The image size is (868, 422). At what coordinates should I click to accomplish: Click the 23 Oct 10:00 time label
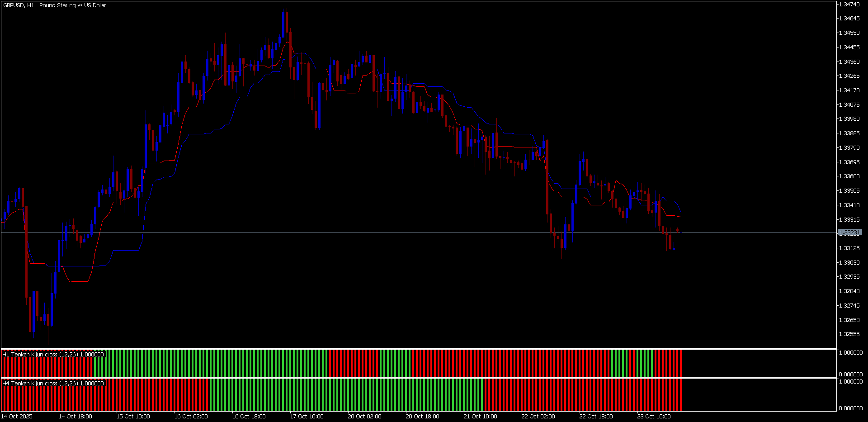tap(654, 417)
